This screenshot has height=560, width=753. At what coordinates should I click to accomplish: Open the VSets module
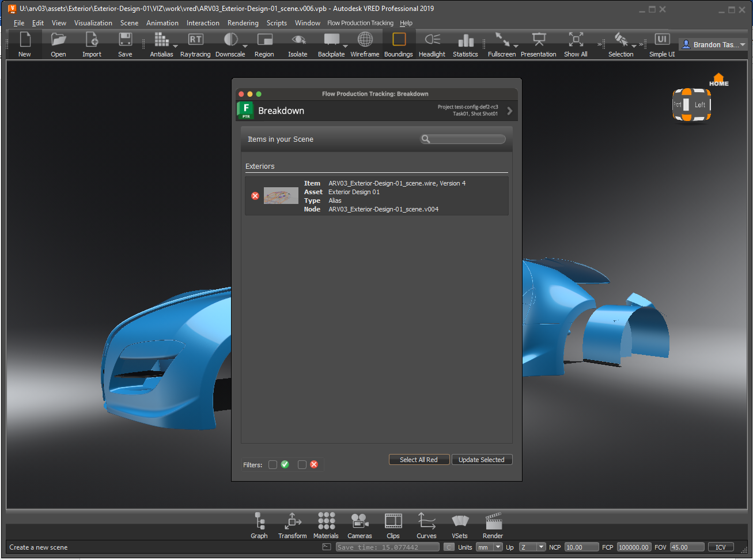coord(460,521)
